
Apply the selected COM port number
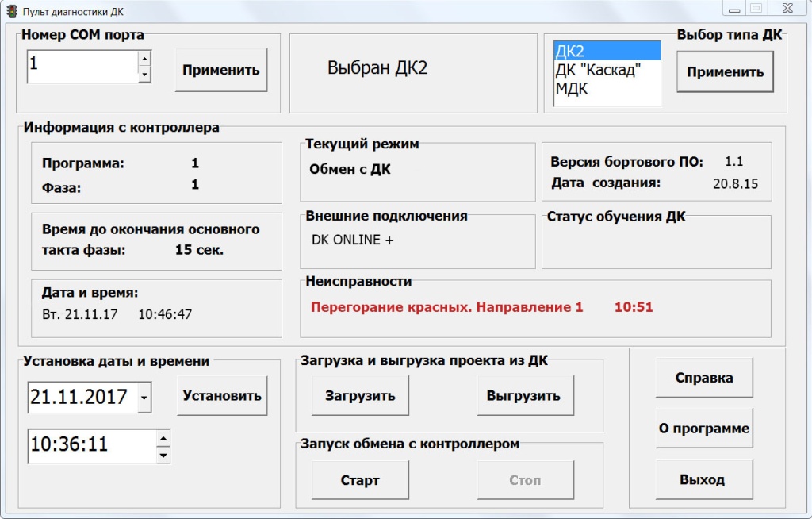(221, 70)
